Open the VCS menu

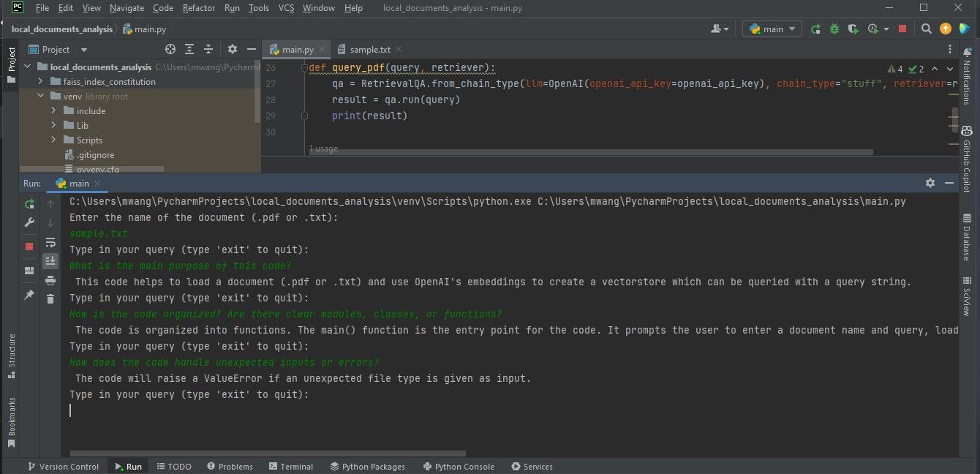(285, 8)
